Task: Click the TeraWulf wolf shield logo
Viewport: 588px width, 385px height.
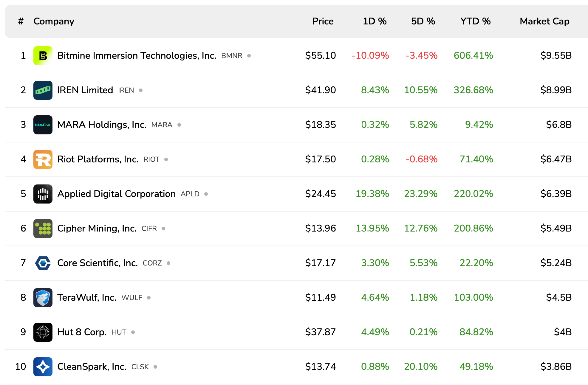Action: (43, 298)
